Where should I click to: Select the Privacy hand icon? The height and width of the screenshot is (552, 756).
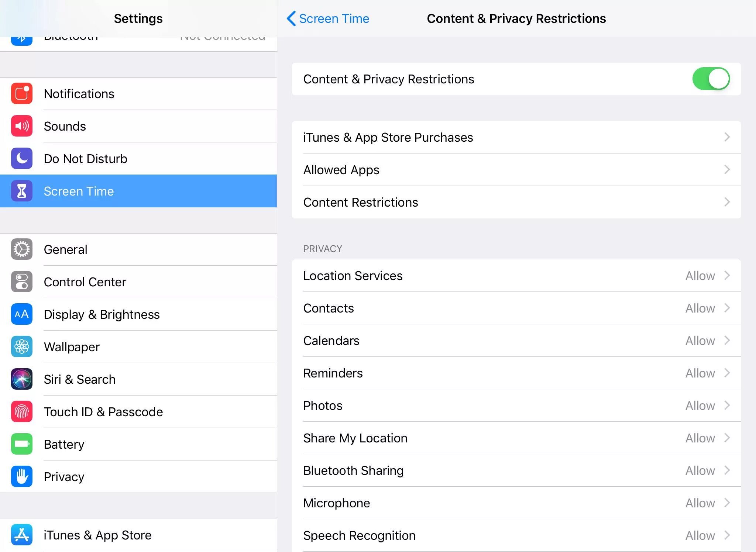22,476
